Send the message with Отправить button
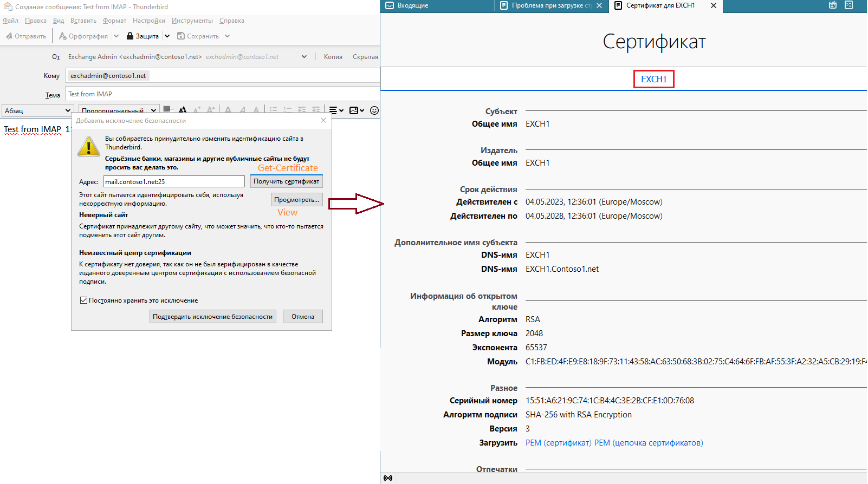Screen dimensions: 868x484 point(26,36)
